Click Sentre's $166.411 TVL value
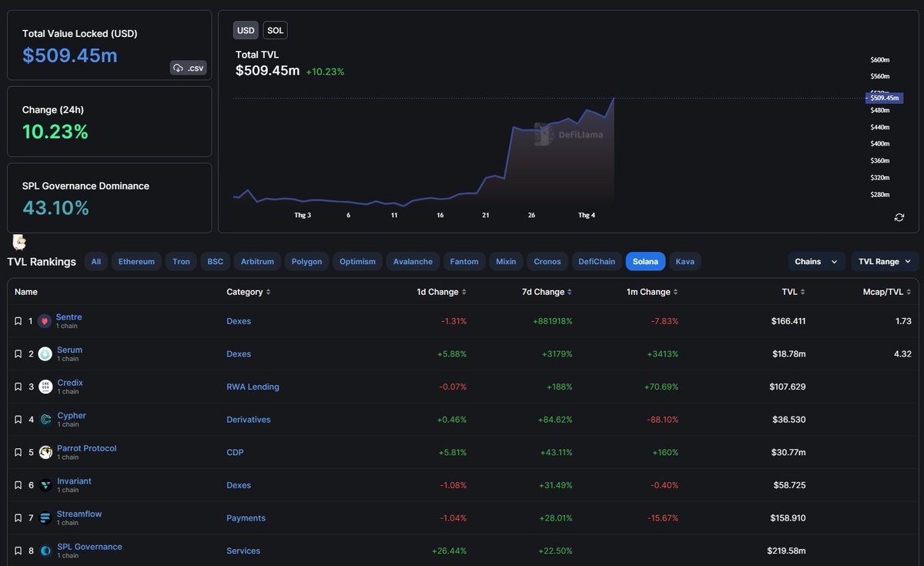 pyautogui.click(x=788, y=321)
